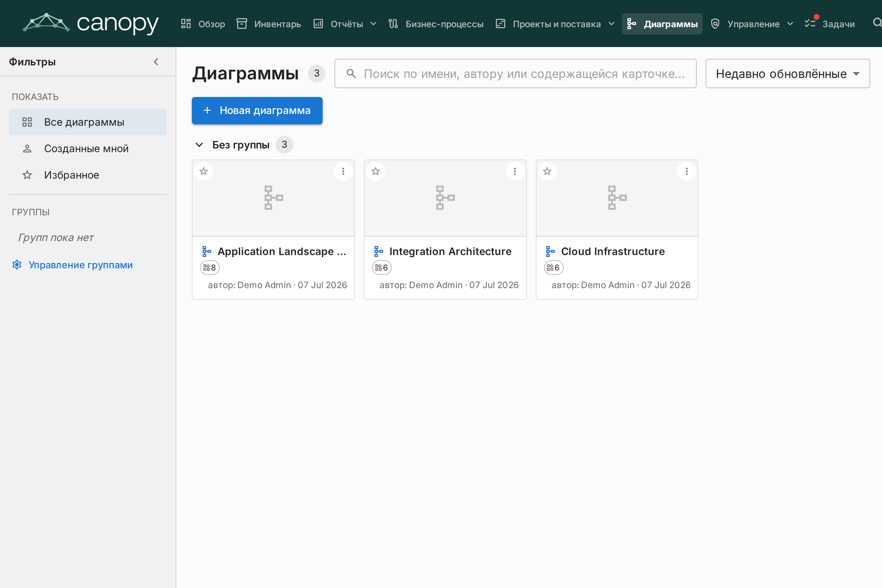Click the 6 cards badge on Cloud Infrastructure
Image resolution: width=882 pixels, height=588 pixels.
click(x=553, y=268)
